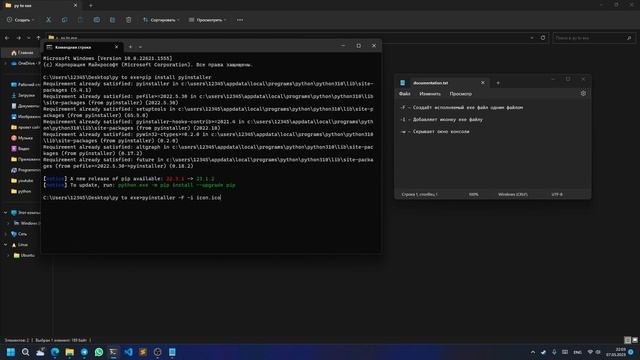Image resolution: width=640 pixels, height=360 pixels.
Task: Open terminal new-tab profile dropdown arrow
Action: coord(140,47)
